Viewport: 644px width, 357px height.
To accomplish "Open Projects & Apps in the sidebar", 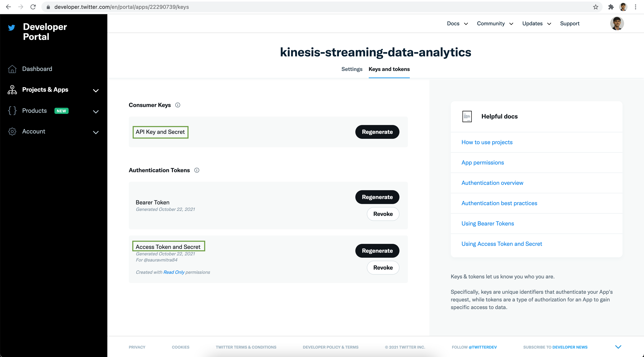I will pyautogui.click(x=45, y=90).
